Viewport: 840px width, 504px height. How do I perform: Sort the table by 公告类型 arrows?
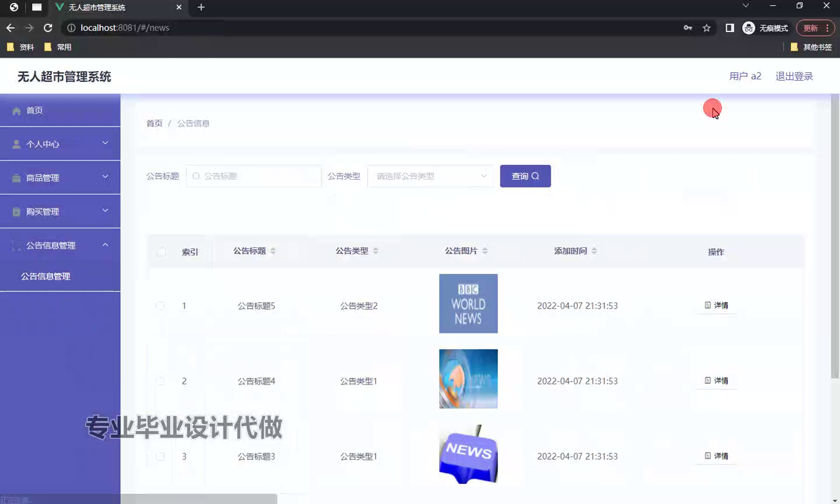[x=376, y=251]
